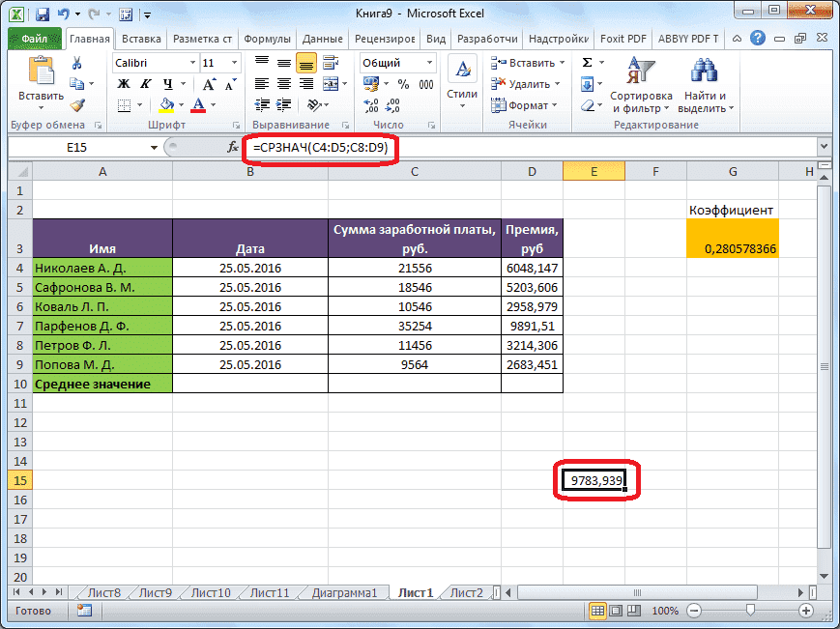Switch to the Вставка ribbon tab
This screenshot has width=840, height=629.
140,39
